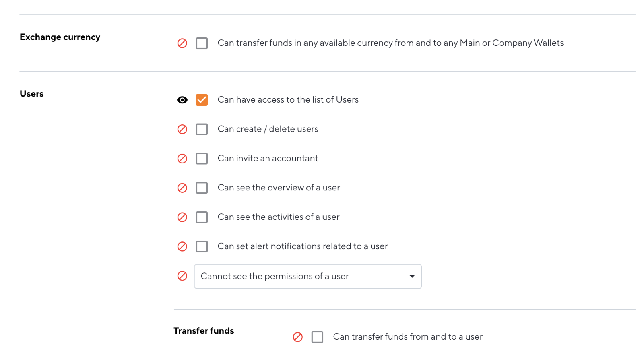Click prohibited icon beside permissions dropdown

coord(182,276)
